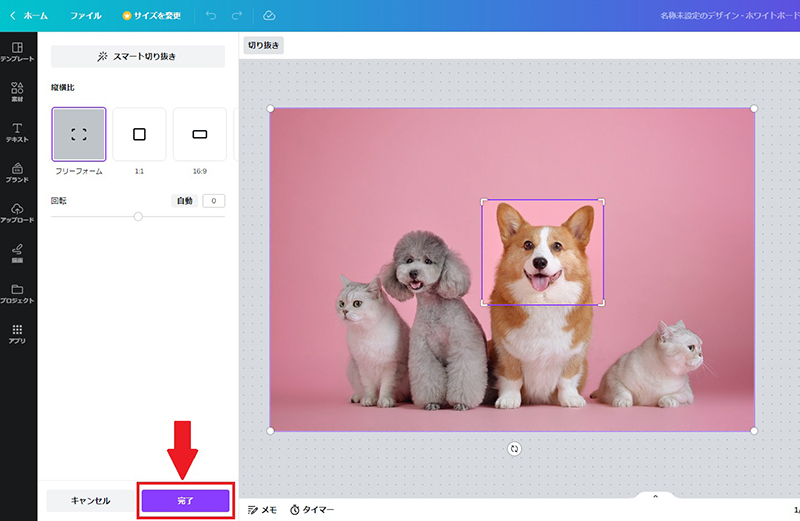Screen dimensions: 800x521
Task: Click bottom-left handle of full image
Action: click(x=270, y=431)
